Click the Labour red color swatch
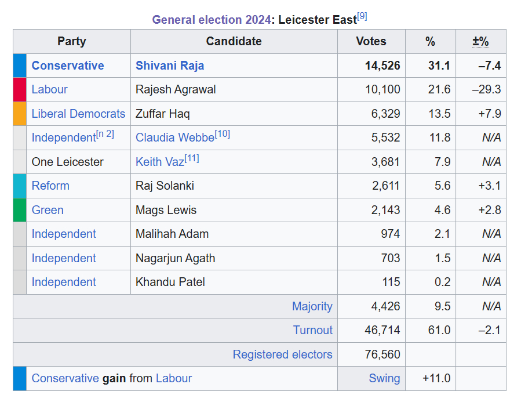 click(20, 89)
